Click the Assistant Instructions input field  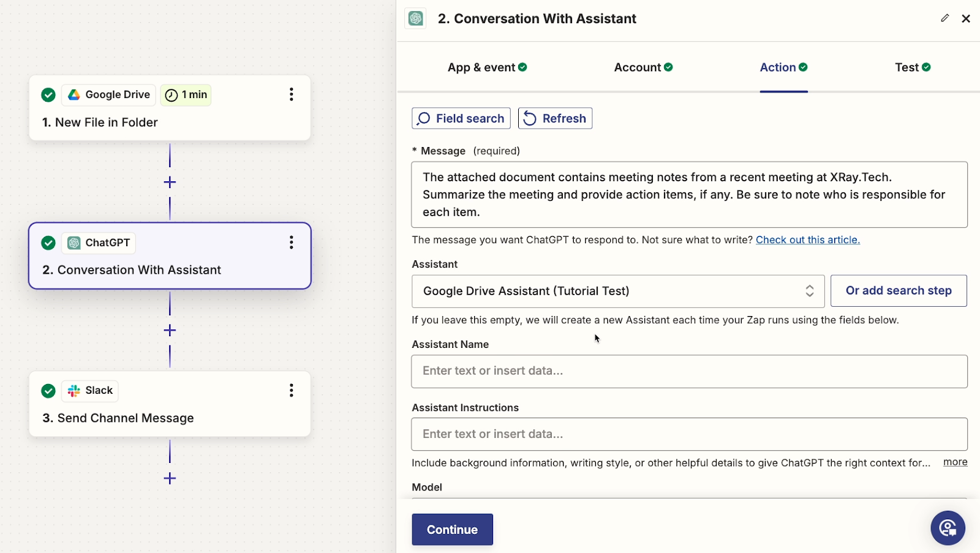pyautogui.click(x=689, y=434)
